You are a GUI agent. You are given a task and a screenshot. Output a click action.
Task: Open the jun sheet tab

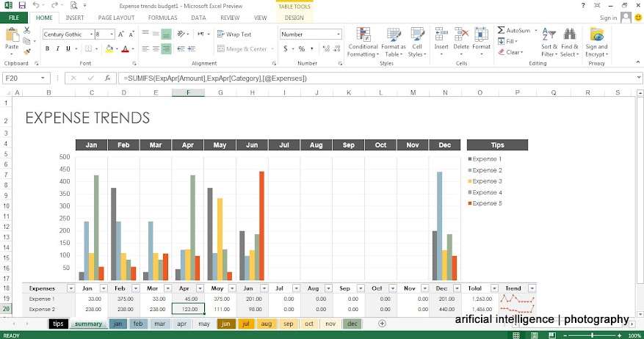tap(226, 324)
